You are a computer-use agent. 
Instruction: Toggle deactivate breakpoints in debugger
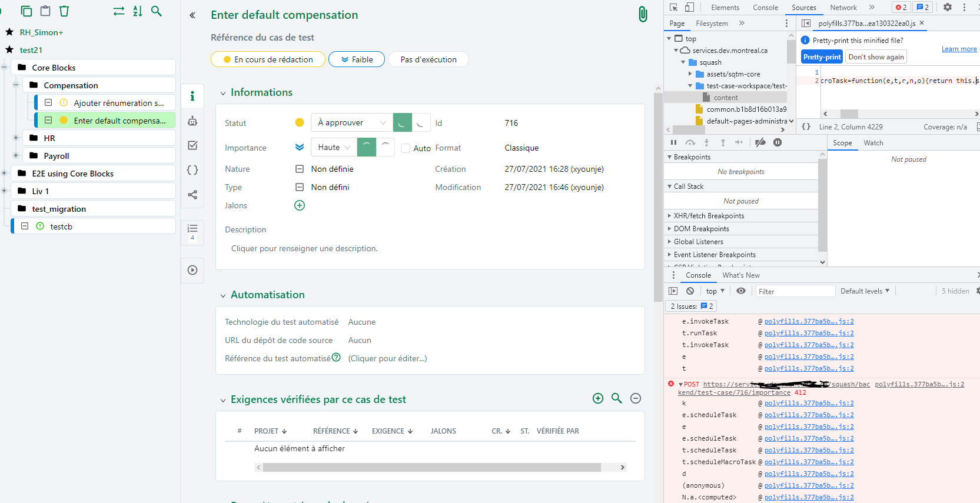tap(760, 142)
